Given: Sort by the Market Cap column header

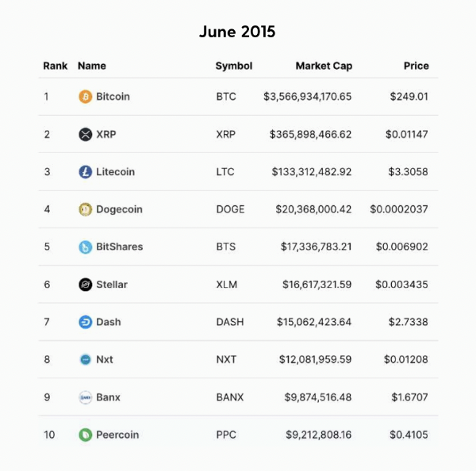Looking at the screenshot, I should pos(324,66).
